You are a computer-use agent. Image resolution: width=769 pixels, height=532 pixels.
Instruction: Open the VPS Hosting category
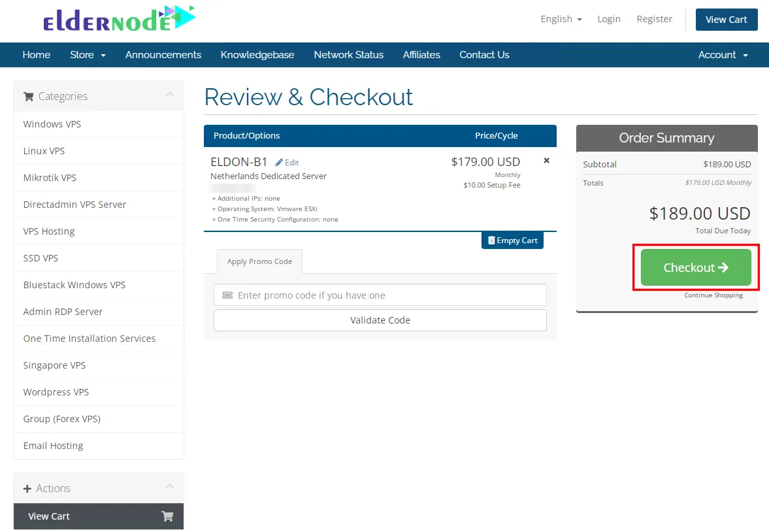pyautogui.click(x=99, y=231)
